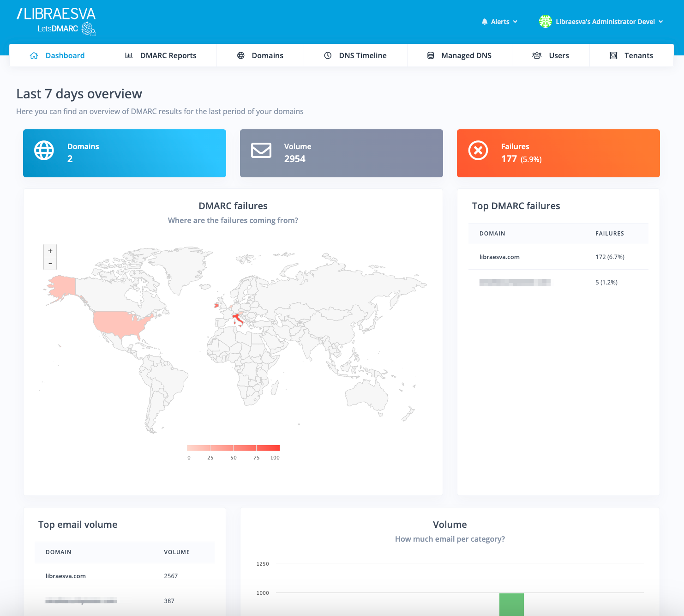
Task: Click the red failure heat scale legend
Action: pyautogui.click(x=233, y=447)
